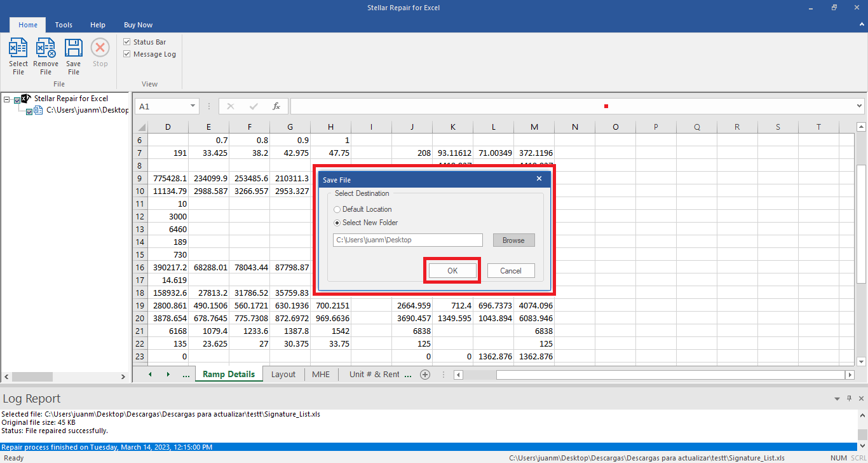Click cell containing 93.11612
Image resolution: width=868 pixels, height=463 pixels.
pyautogui.click(x=452, y=153)
